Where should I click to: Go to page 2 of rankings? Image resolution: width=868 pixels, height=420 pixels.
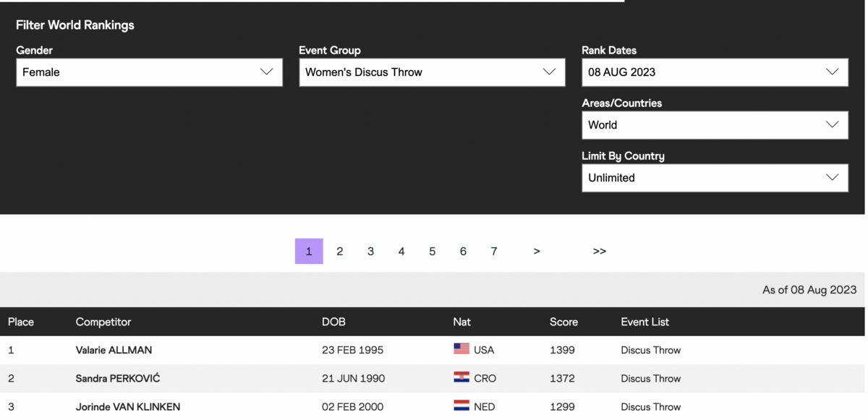[340, 252]
